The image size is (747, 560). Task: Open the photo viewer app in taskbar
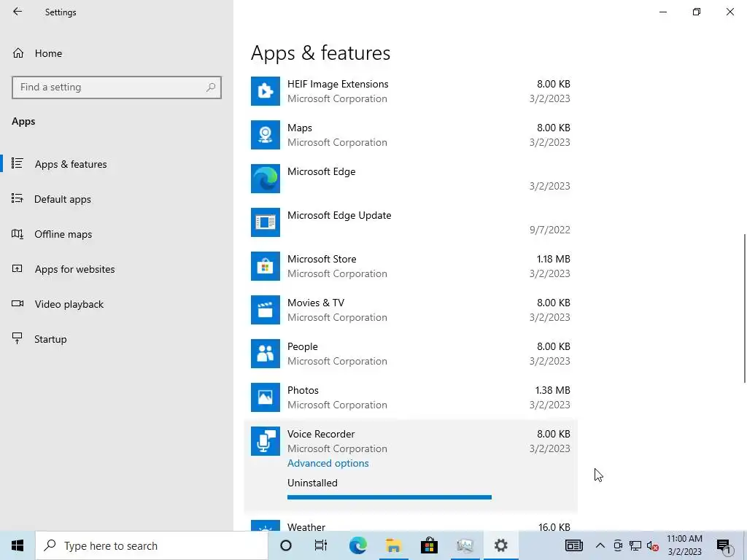(465, 545)
